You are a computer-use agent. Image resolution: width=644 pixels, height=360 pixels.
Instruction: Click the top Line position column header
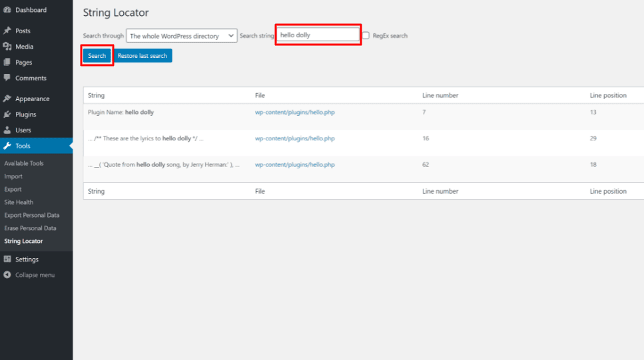[608, 95]
